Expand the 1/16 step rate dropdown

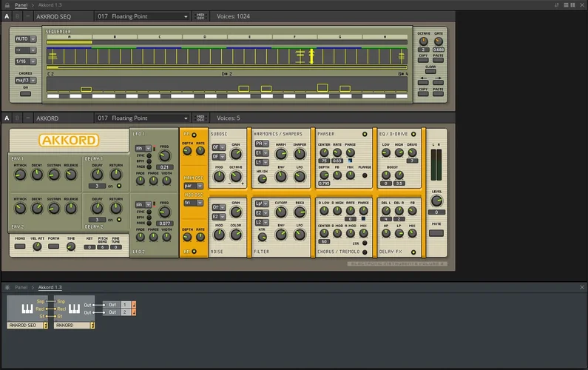click(25, 61)
